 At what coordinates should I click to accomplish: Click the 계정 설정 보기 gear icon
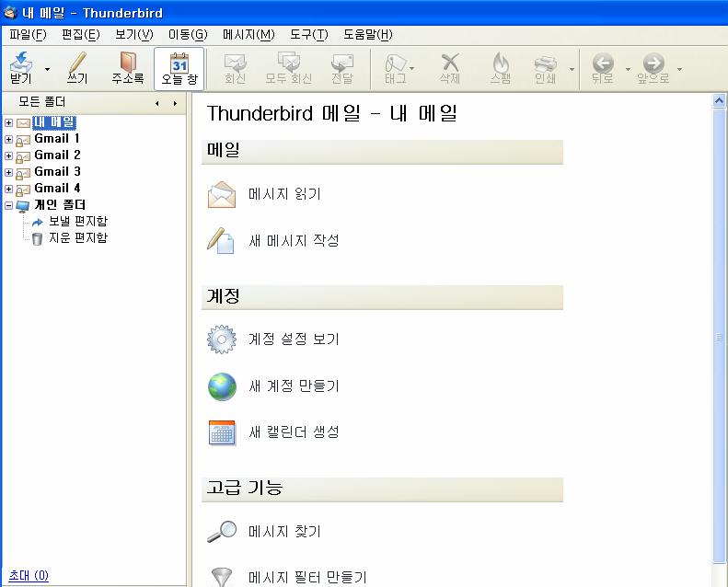222,340
